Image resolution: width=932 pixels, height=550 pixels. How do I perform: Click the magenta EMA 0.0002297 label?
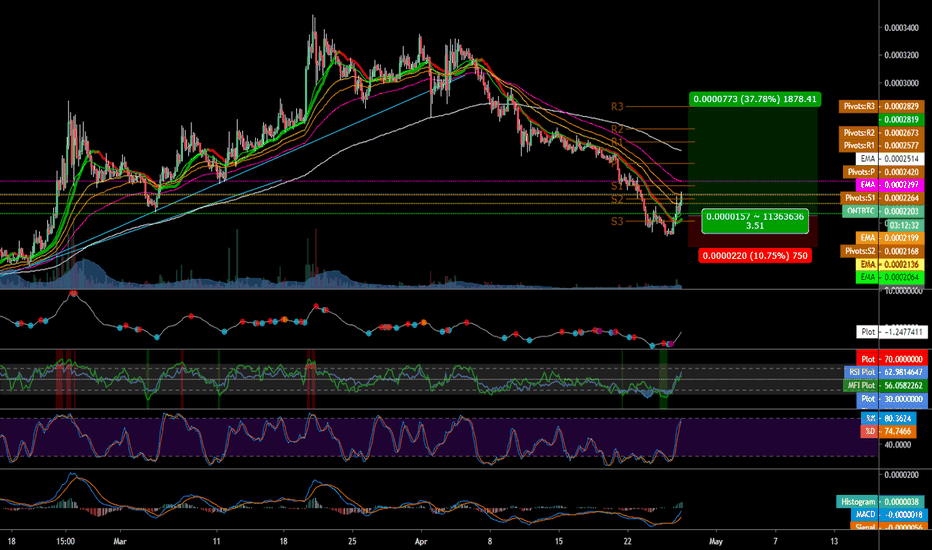tap(890, 185)
